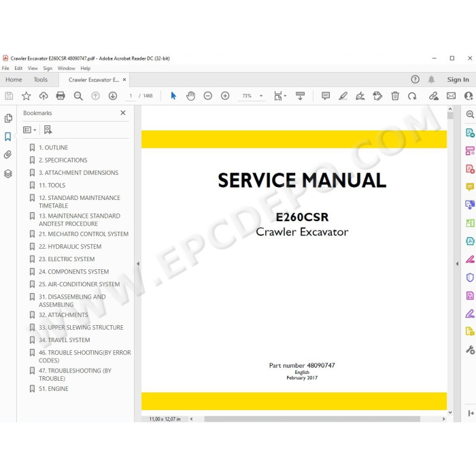
Task: Click the stamp tool icon
Action: click(377, 96)
